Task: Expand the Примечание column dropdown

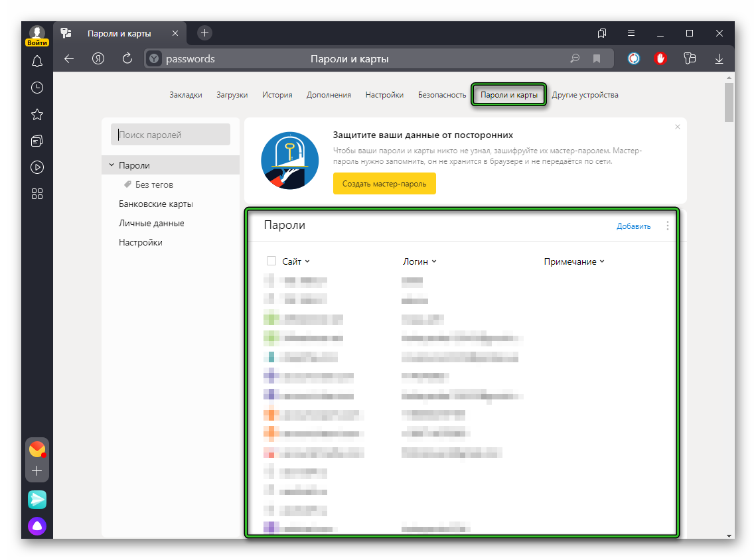Action: point(574,261)
